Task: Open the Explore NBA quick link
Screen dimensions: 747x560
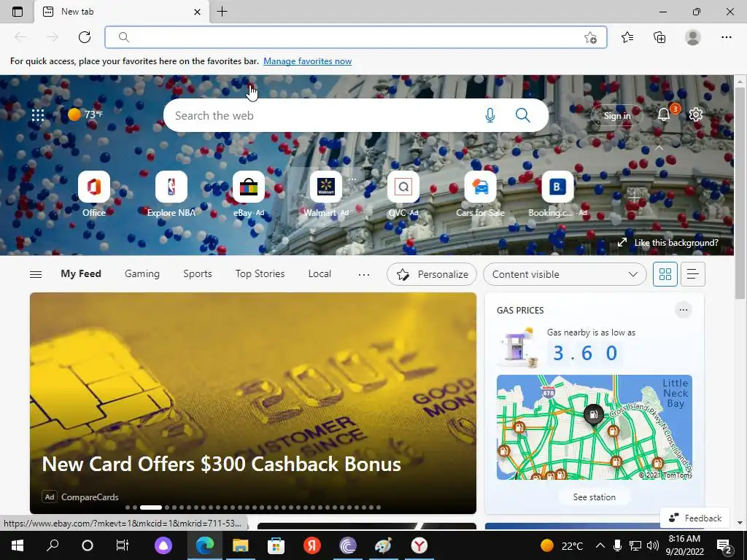Action: (171, 194)
